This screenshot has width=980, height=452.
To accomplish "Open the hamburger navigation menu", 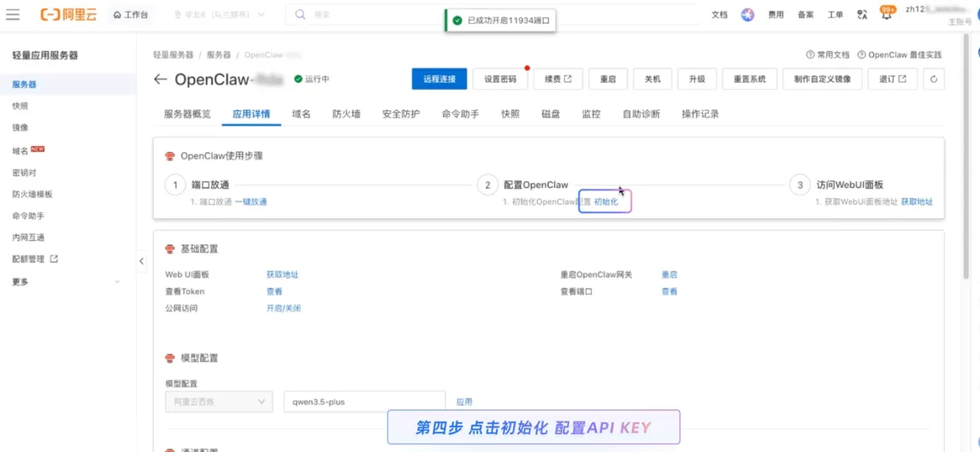I will (x=13, y=15).
